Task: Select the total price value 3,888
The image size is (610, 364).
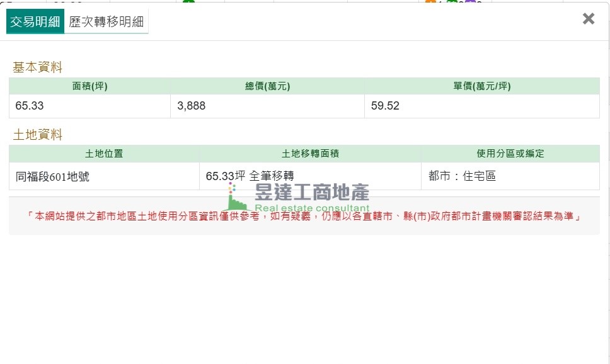Action: [192, 106]
